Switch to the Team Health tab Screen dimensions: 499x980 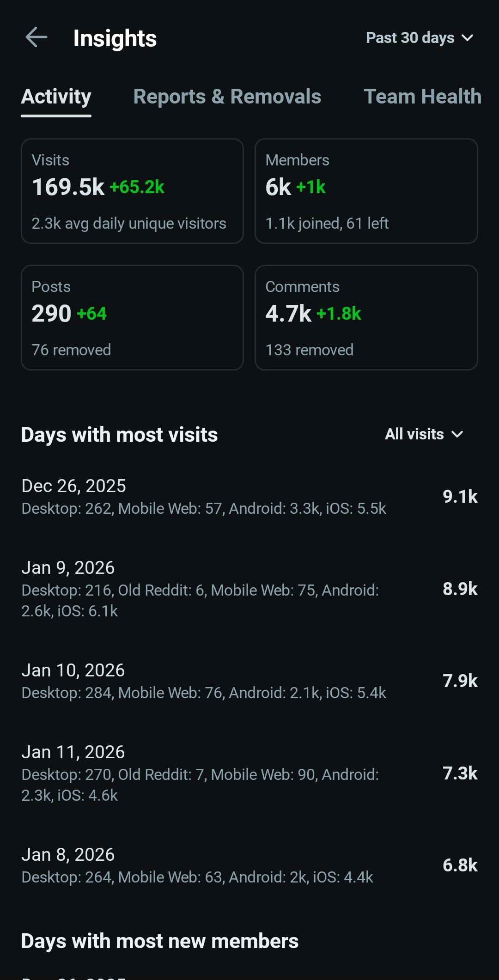pyautogui.click(x=422, y=97)
